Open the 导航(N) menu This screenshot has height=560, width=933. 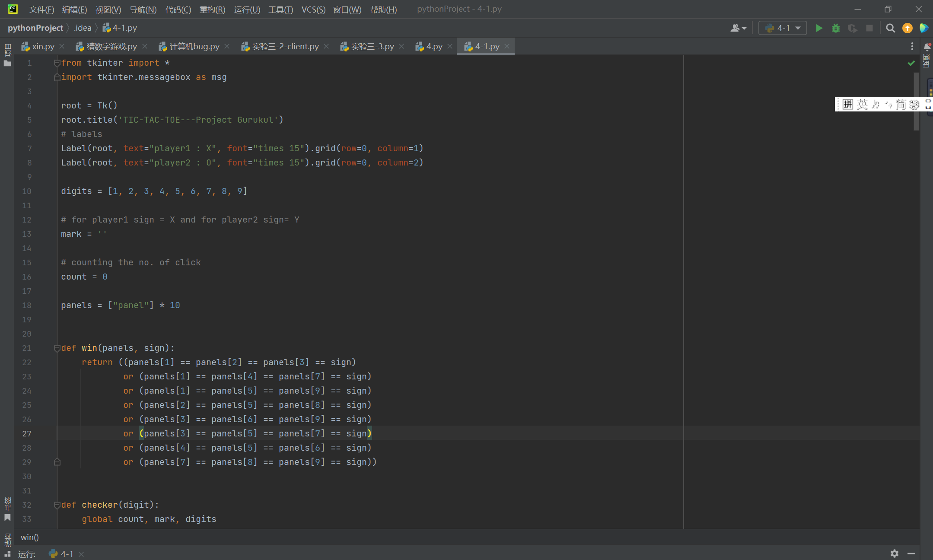[143, 10]
